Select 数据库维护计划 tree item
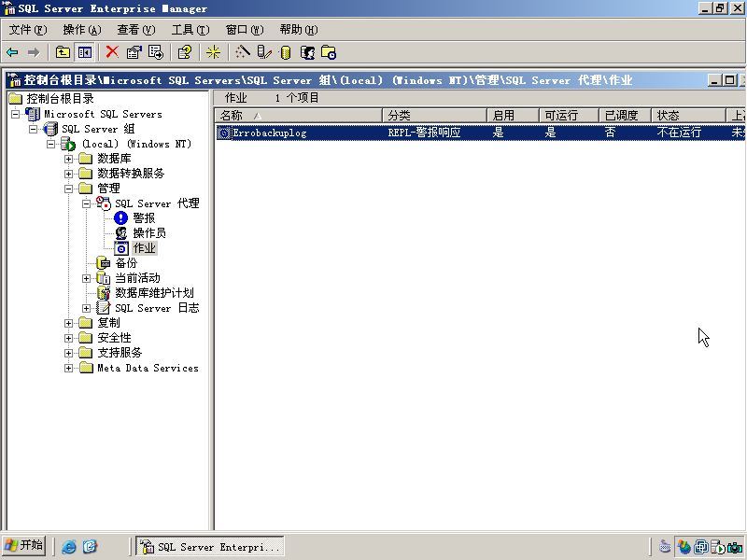Screen dimensions: 747x560 click(x=154, y=293)
